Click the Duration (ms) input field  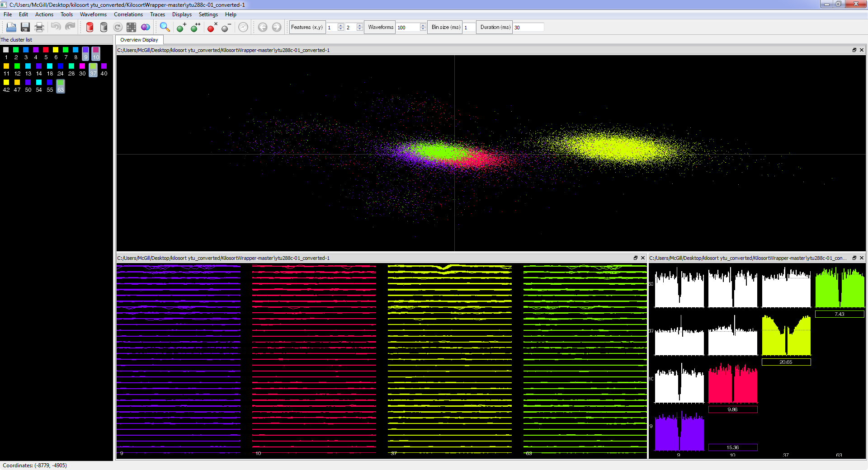(528, 28)
